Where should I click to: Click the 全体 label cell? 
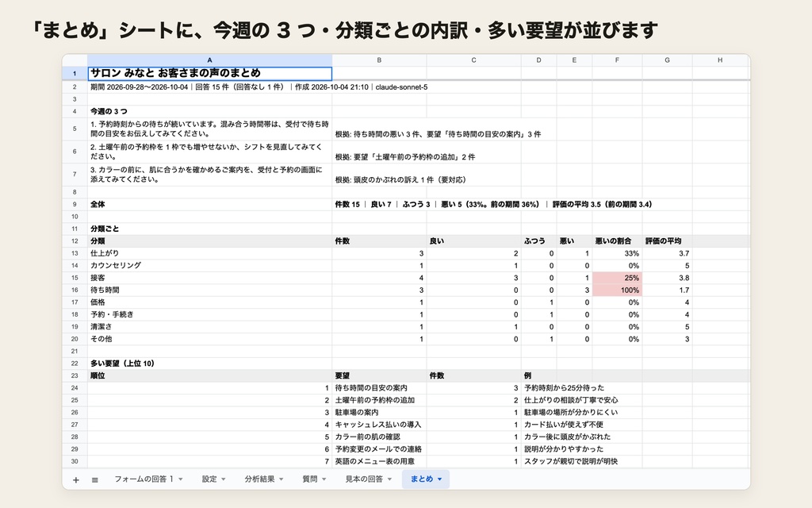click(209, 204)
